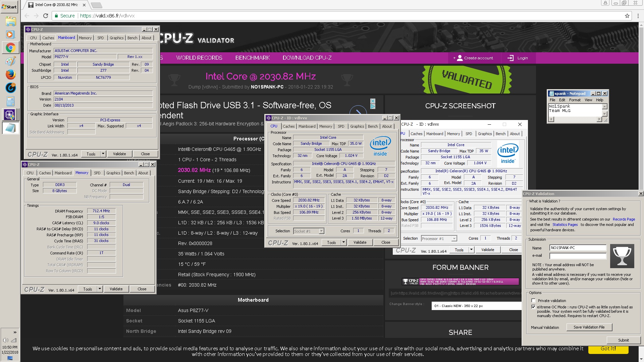Click Validate in CPU-Z ID window

point(360,242)
